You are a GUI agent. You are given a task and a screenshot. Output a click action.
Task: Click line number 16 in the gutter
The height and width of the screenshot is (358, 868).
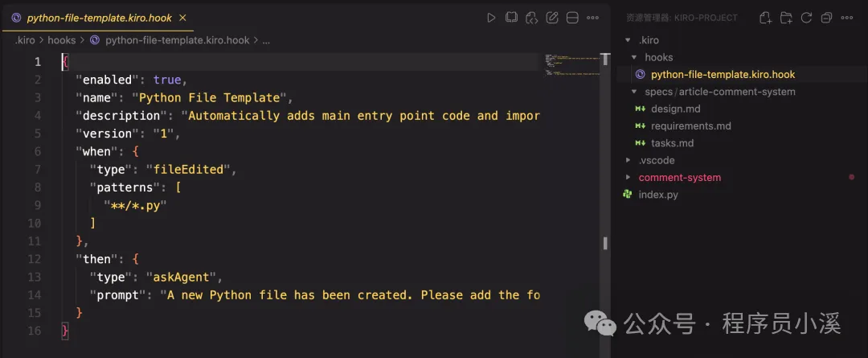[35, 331]
